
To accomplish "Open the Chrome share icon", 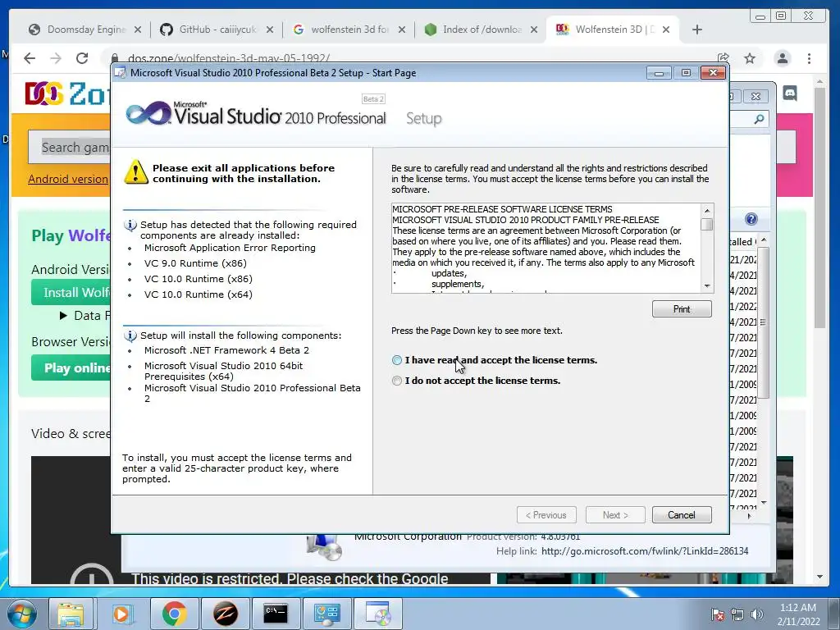I will 724,58.
